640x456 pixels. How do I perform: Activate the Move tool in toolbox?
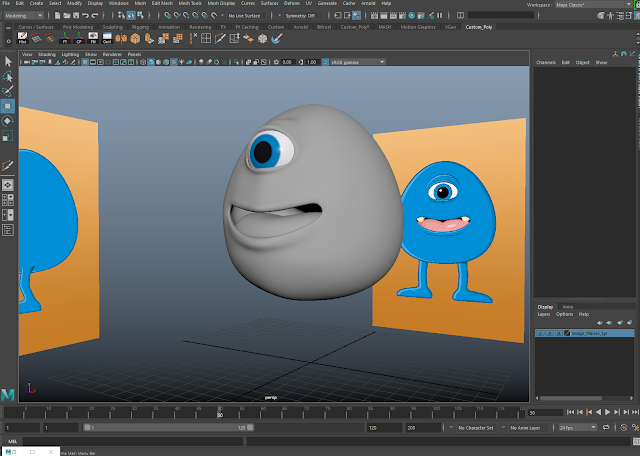(8, 106)
